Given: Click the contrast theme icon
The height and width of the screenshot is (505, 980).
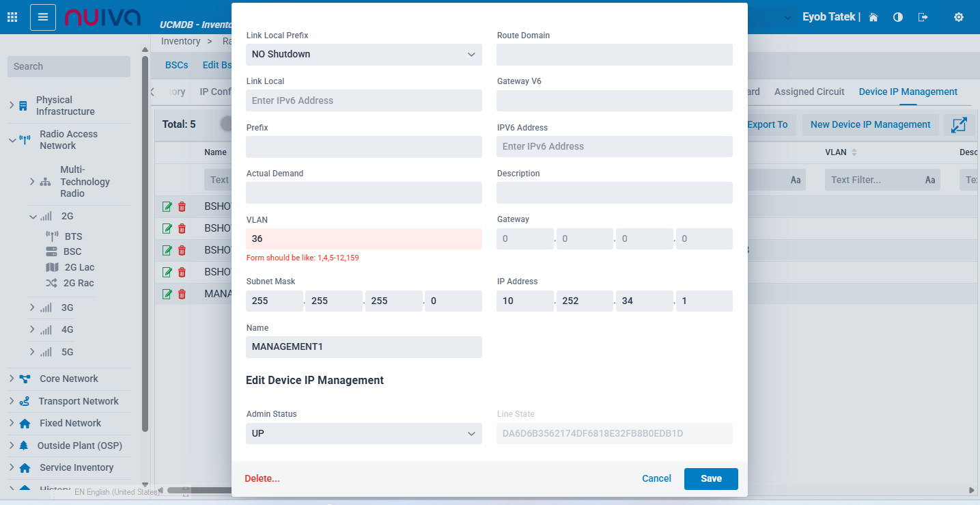Looking at the screenshot, I should (x=898, y=17).
